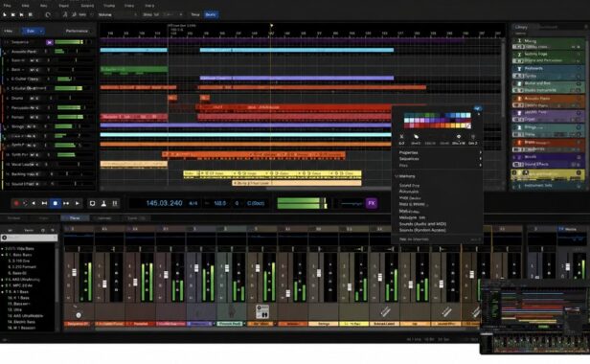This screenshot has width=590, height=364.
Task: Select the pointer tool in top toolbar
Action: [5, 14]
